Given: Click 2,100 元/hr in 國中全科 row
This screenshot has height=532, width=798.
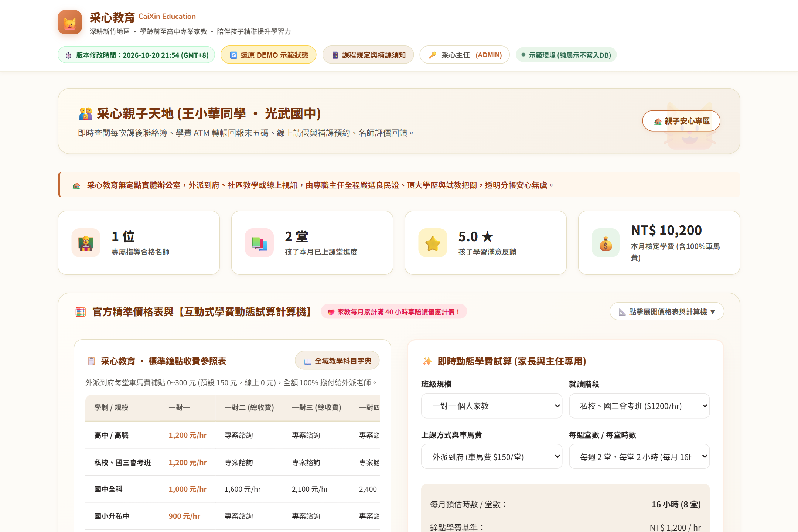Looking at the screenshot, I should click(x=310, y=489).
